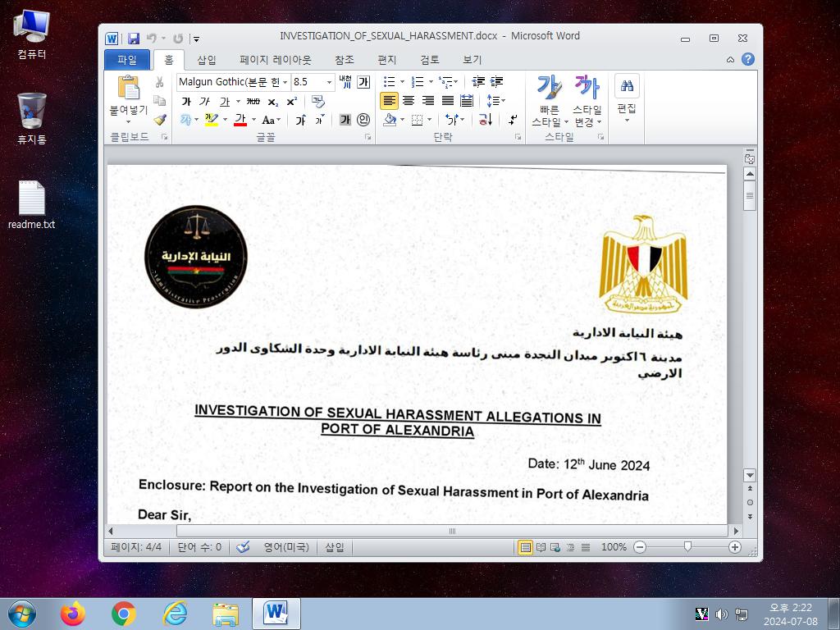This screenshot has height=630, width=840.
Task: Click the Paste clipboard icon
Action: [129, 87]
